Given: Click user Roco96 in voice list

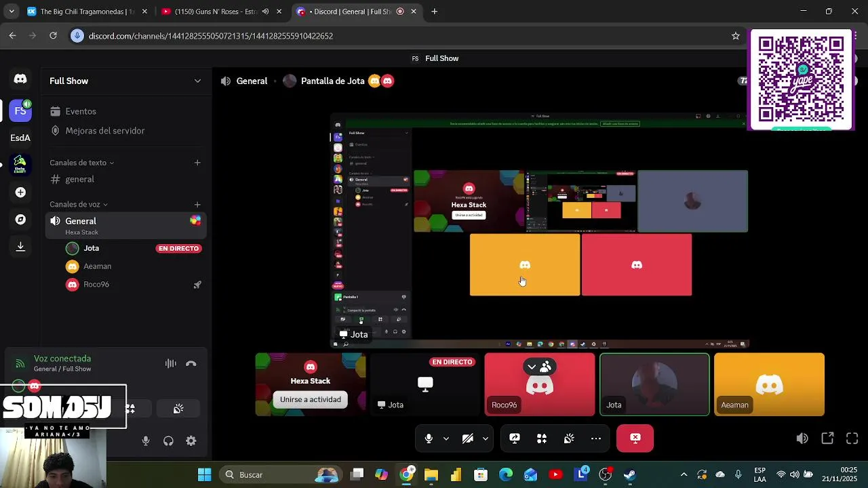Looking at the screenshot, I should point(96,285).
